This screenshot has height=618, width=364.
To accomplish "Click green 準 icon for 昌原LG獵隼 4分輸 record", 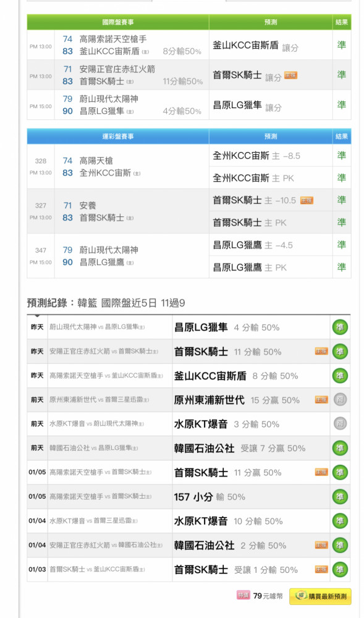I will 340,327.
